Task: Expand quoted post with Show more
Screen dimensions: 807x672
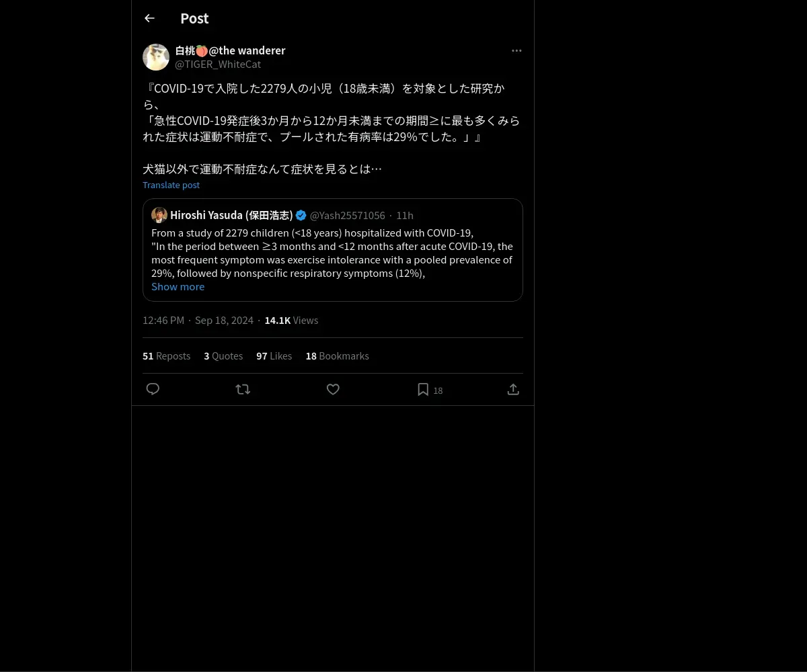Action: point(178,286)
